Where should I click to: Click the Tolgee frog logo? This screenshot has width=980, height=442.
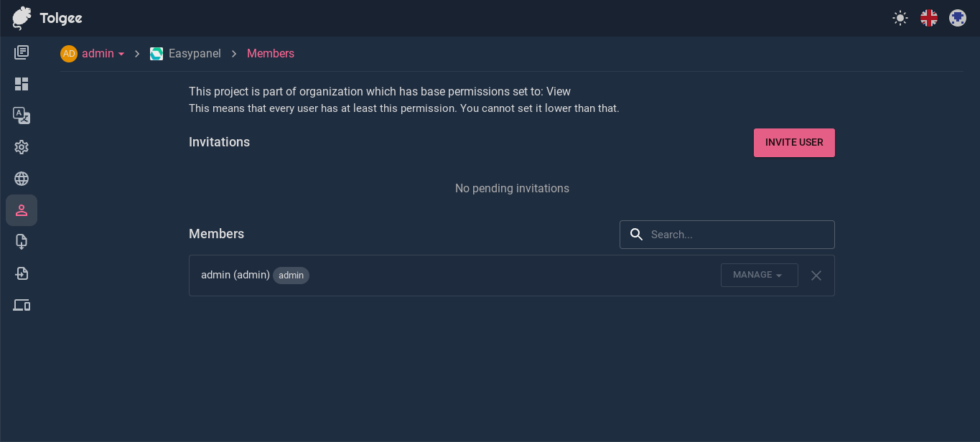click(x=20, y=18)
